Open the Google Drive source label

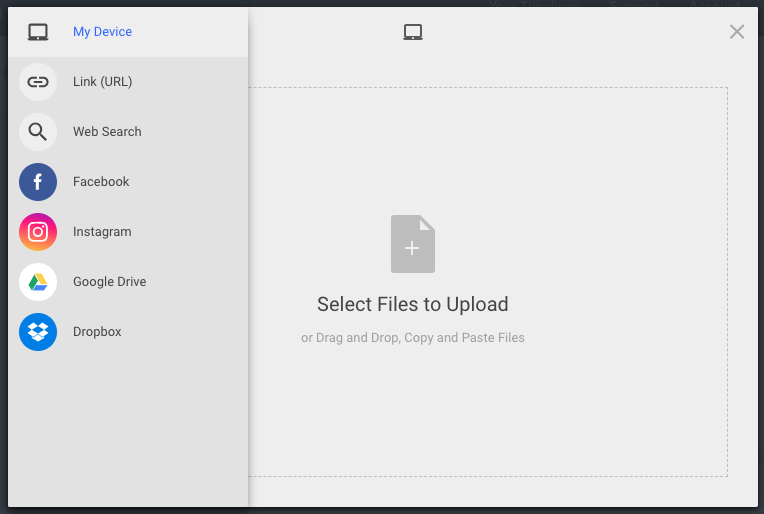pyautogui.click(x=110, y=282)
